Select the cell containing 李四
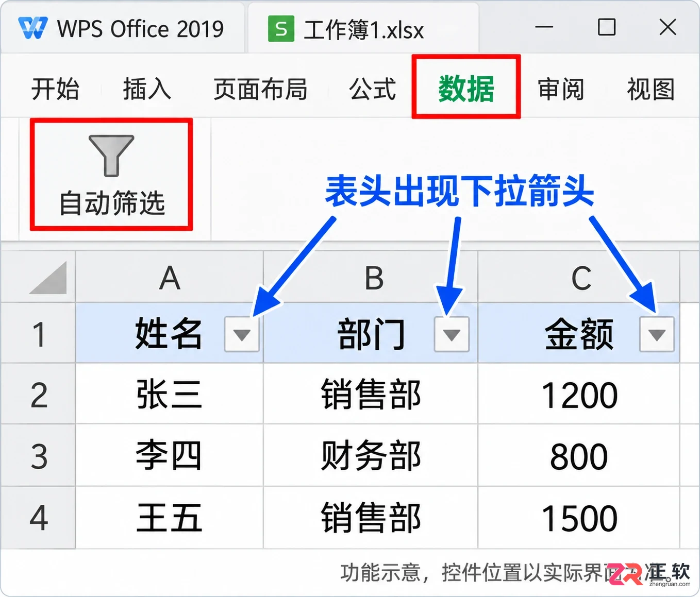The image size is (700, 597). point(170,456)
